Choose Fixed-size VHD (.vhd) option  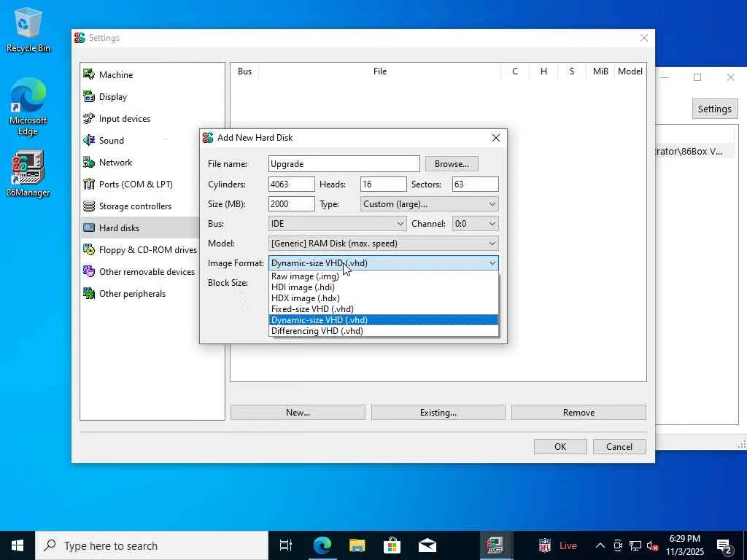384,309
